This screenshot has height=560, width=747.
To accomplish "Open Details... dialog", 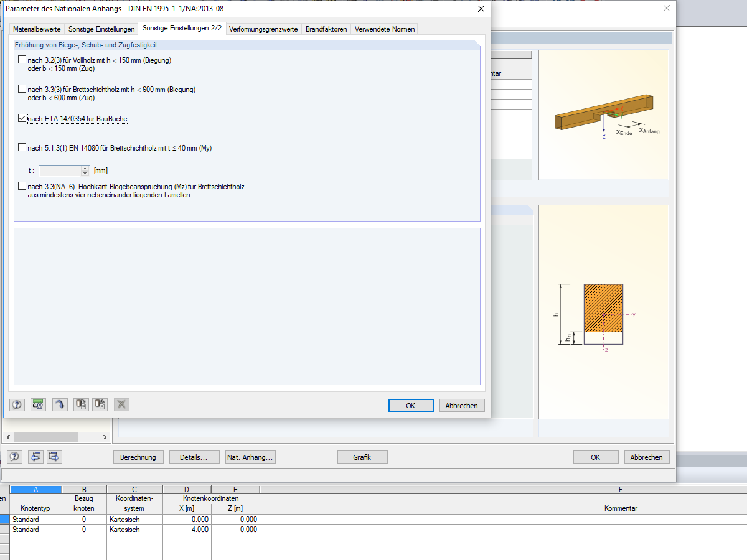I will 194,457.
